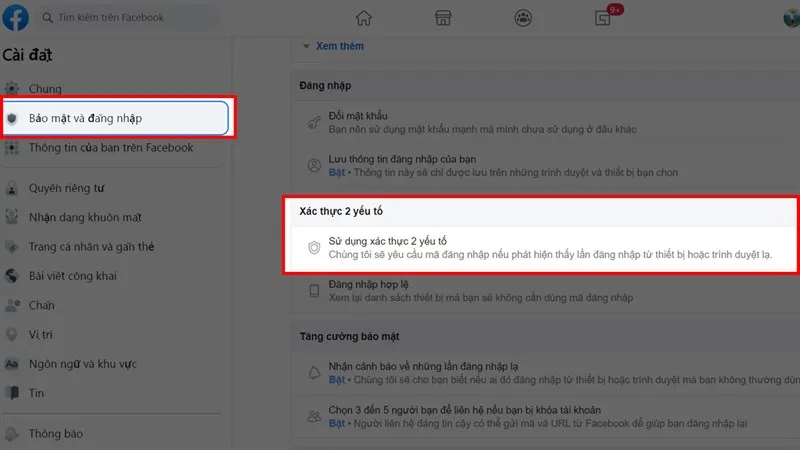Click the shield icon next to 'Sử dụng xác thực 2 yếu tố'

click(x=314, y=248)
